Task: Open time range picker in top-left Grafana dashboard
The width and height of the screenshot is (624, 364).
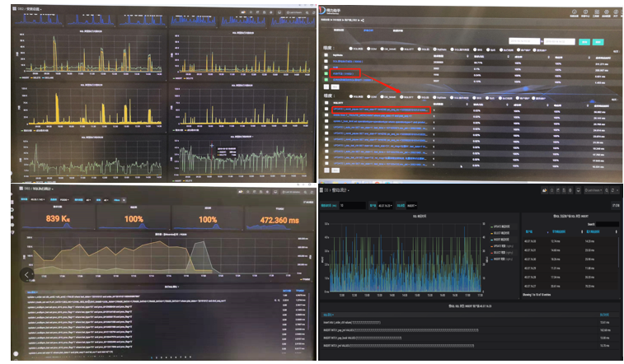Action: pyautogui.click(x=294, y=12)
